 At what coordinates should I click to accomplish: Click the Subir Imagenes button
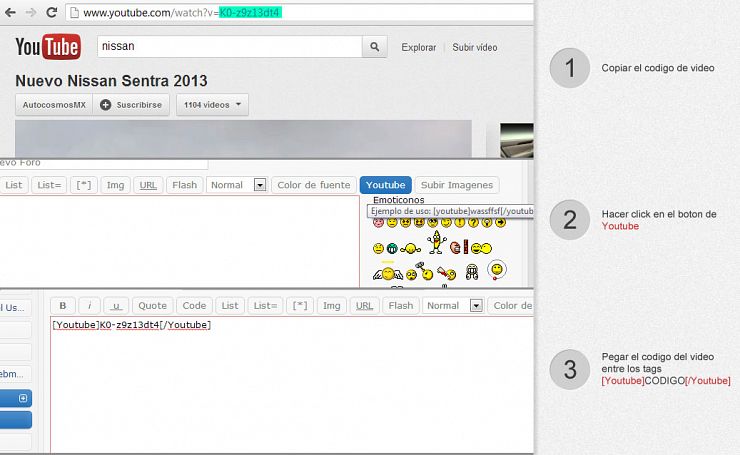coord(457,185)
